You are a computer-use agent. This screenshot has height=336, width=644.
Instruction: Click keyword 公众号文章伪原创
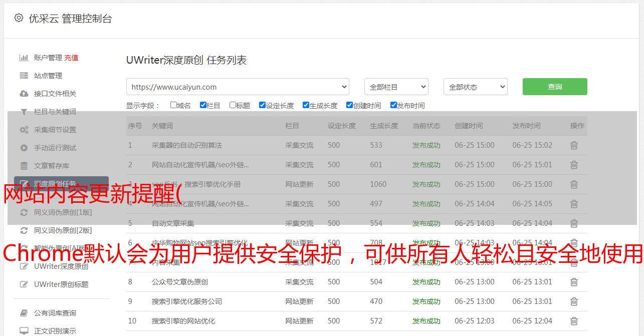click(180, 282)
